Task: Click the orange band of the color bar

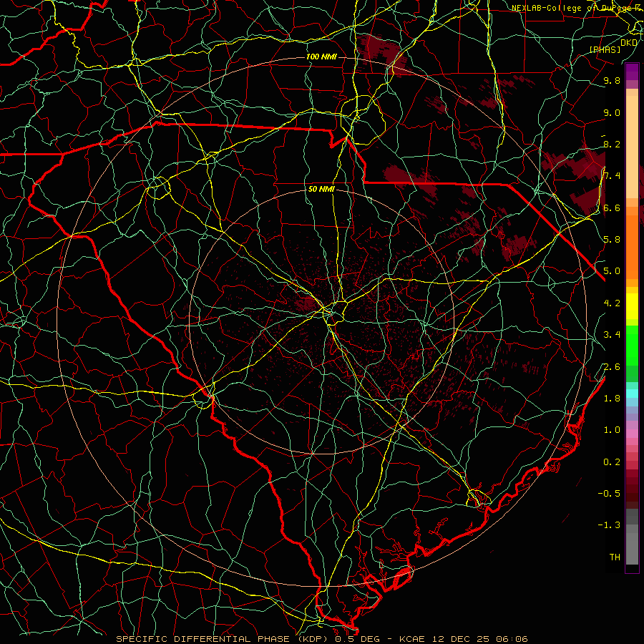Action: [632, 246]
